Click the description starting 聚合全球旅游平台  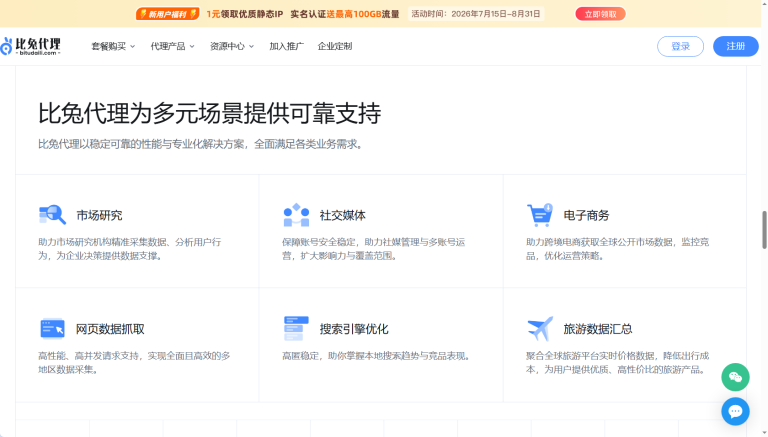point(618,363)
